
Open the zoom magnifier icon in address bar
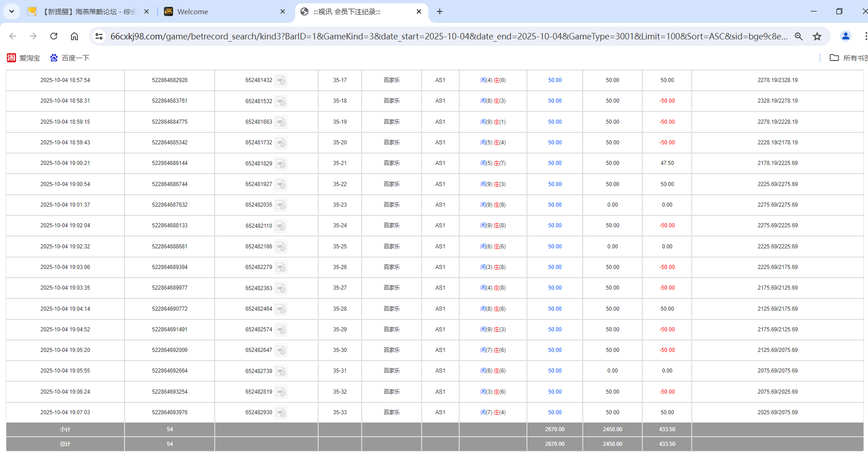click(798, 36)
